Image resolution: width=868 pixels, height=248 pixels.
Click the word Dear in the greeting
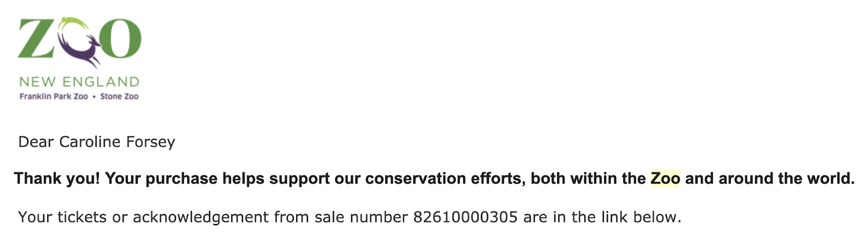tap(36, 142)
